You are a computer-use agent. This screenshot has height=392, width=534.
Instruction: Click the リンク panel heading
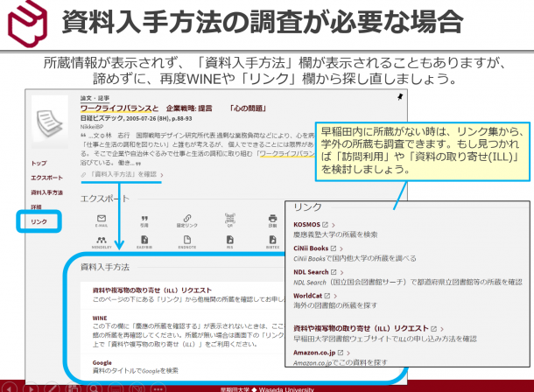point(307,207)
